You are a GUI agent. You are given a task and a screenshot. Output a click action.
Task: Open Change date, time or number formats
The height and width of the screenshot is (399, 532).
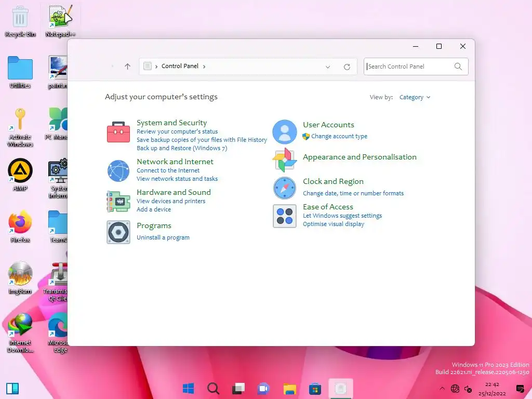point(353,193)
